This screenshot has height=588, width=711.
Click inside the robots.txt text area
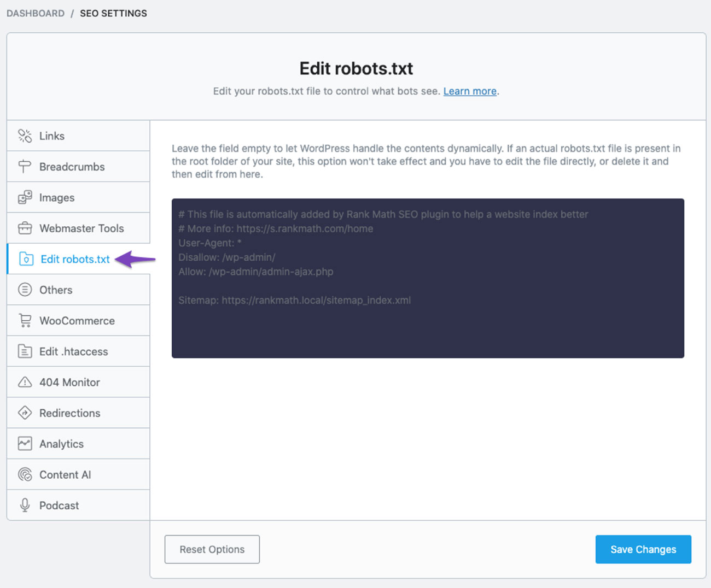(x=428, y=278)
